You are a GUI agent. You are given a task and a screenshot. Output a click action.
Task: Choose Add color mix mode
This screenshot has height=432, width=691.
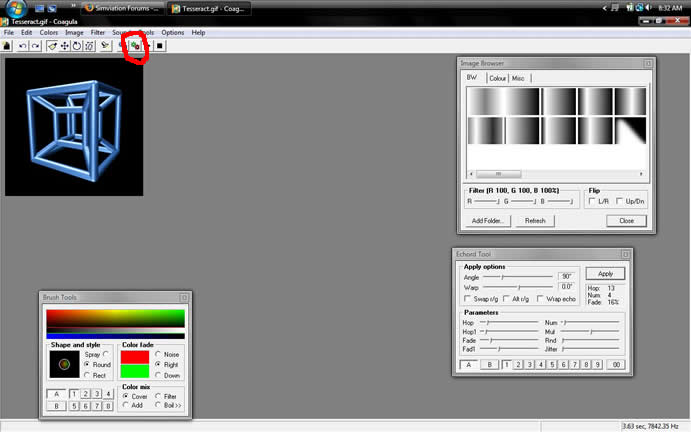[x=126, y=405]
